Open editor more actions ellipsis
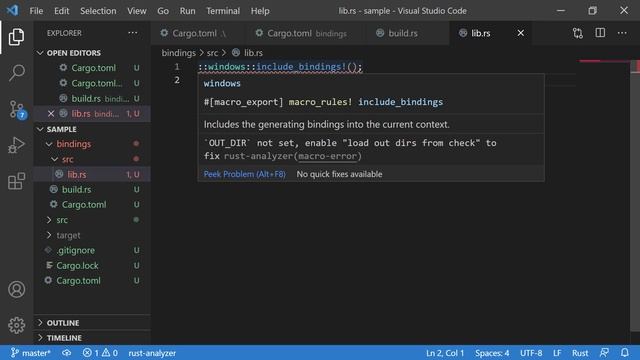640x360 pixels. 622,33
